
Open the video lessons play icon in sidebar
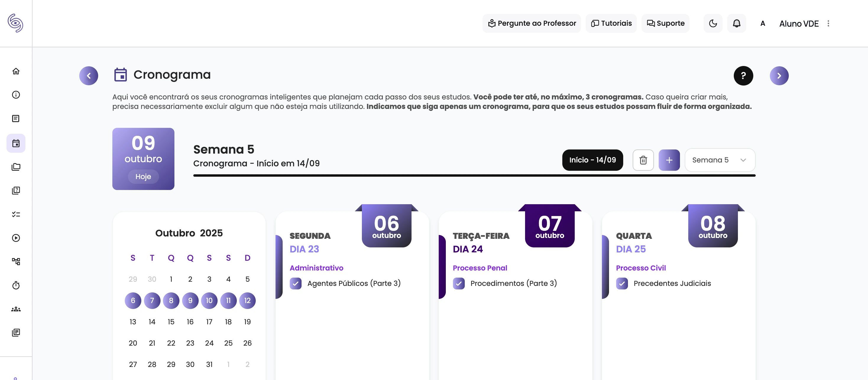16,238
